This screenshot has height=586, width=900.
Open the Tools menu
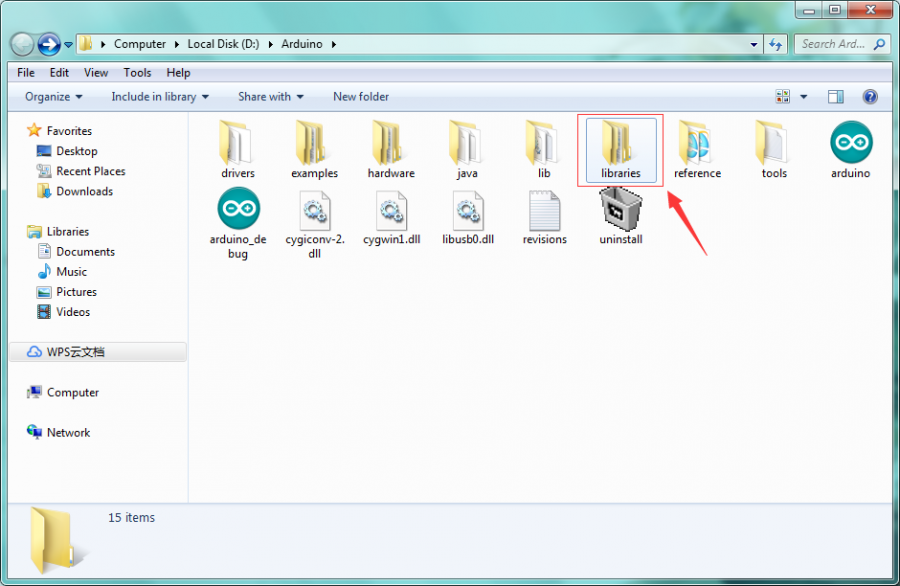[137, 72]
